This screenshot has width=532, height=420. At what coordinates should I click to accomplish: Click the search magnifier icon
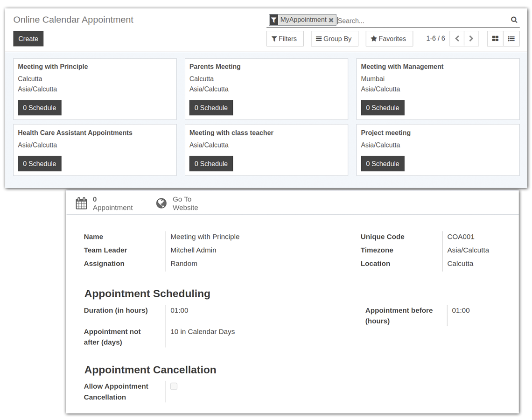pos(514,20)
